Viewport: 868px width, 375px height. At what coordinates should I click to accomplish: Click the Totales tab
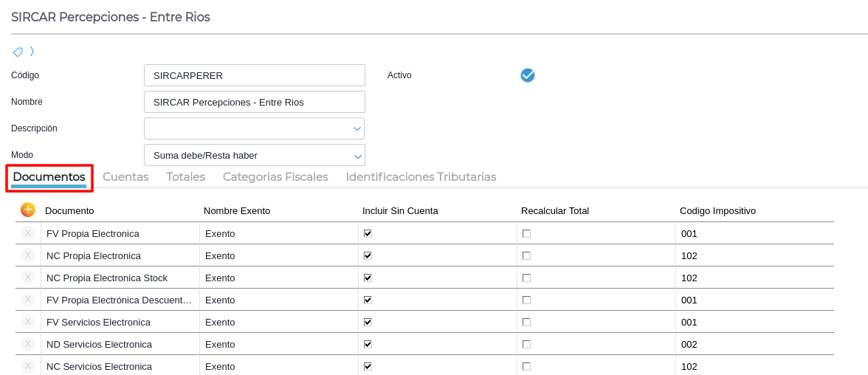[185, 177]
